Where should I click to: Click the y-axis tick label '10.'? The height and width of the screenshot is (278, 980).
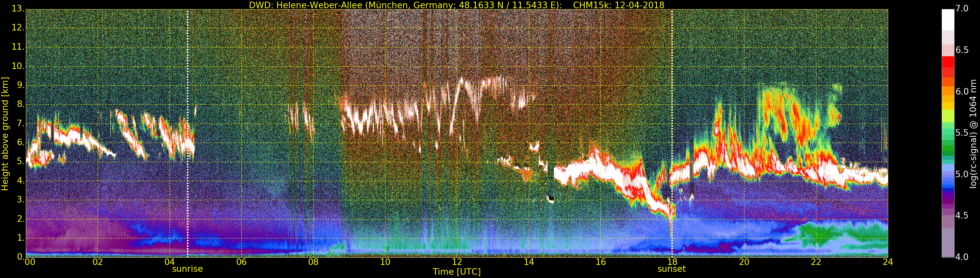tap(18, 66)
